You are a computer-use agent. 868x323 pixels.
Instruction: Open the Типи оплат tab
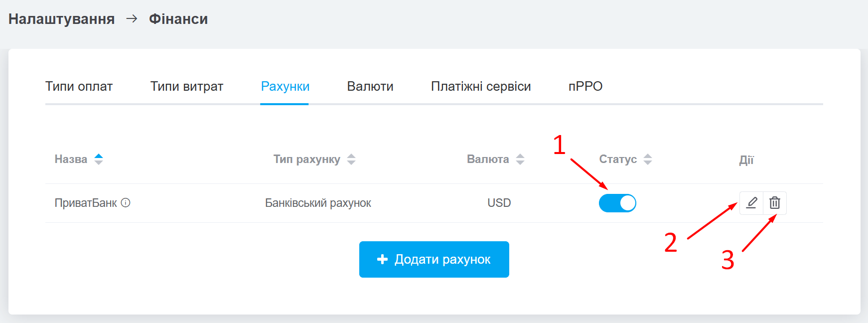[x=79, y=87]
